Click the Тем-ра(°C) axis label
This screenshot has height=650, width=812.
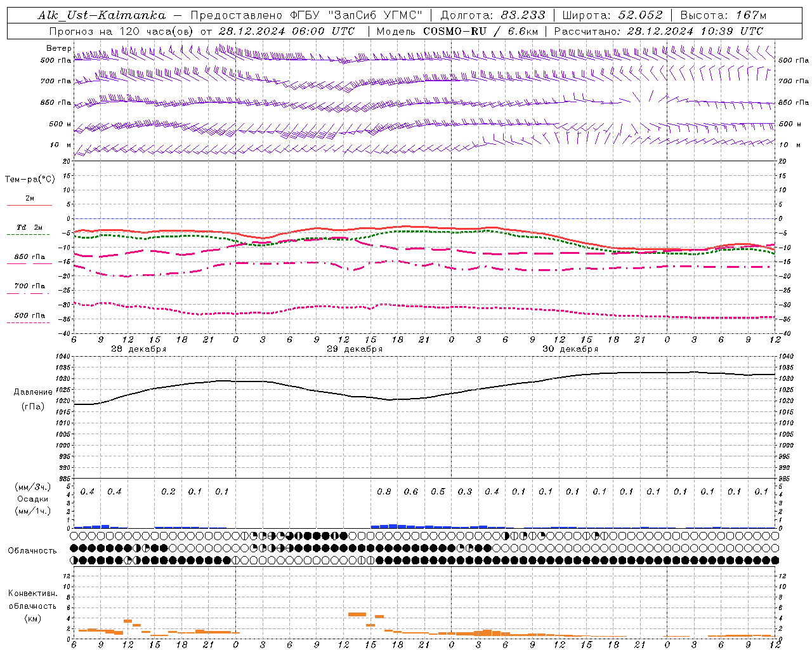click(30, 180)
